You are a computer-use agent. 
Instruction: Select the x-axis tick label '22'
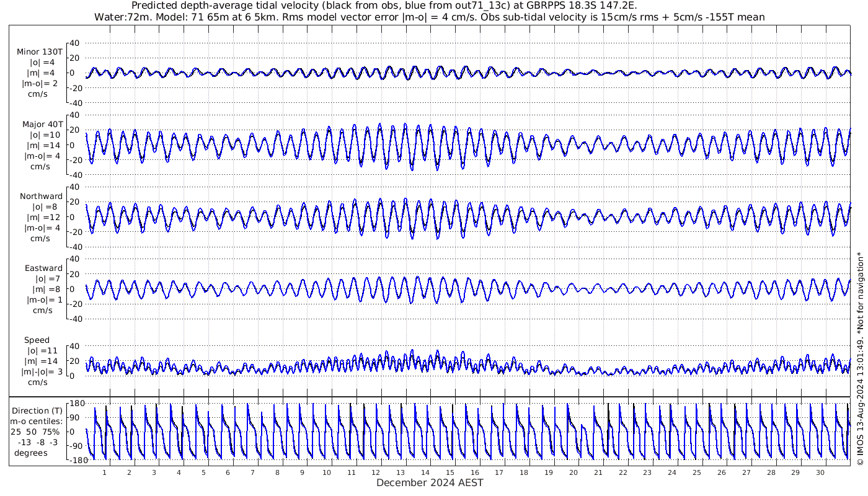tap(622, 472)
